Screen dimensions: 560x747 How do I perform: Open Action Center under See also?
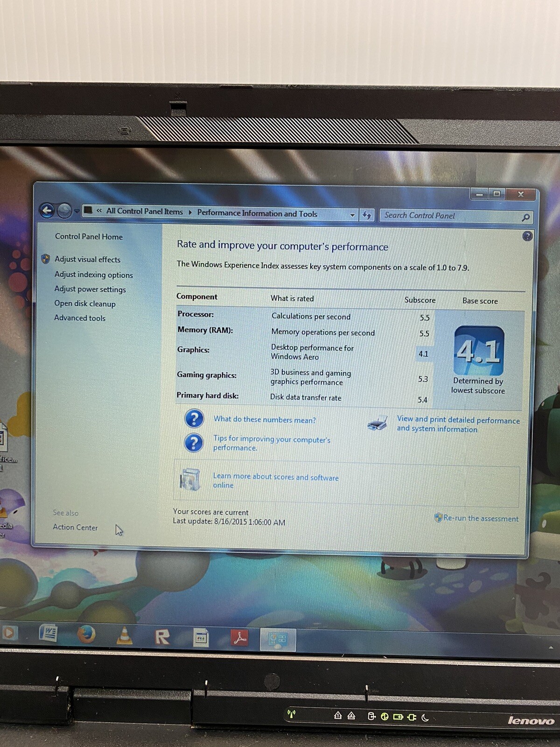click(x=75, y=527)
